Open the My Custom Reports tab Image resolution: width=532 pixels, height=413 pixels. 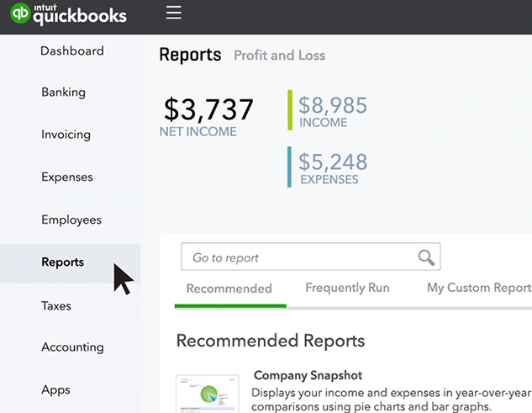click(x=479, y=288)
